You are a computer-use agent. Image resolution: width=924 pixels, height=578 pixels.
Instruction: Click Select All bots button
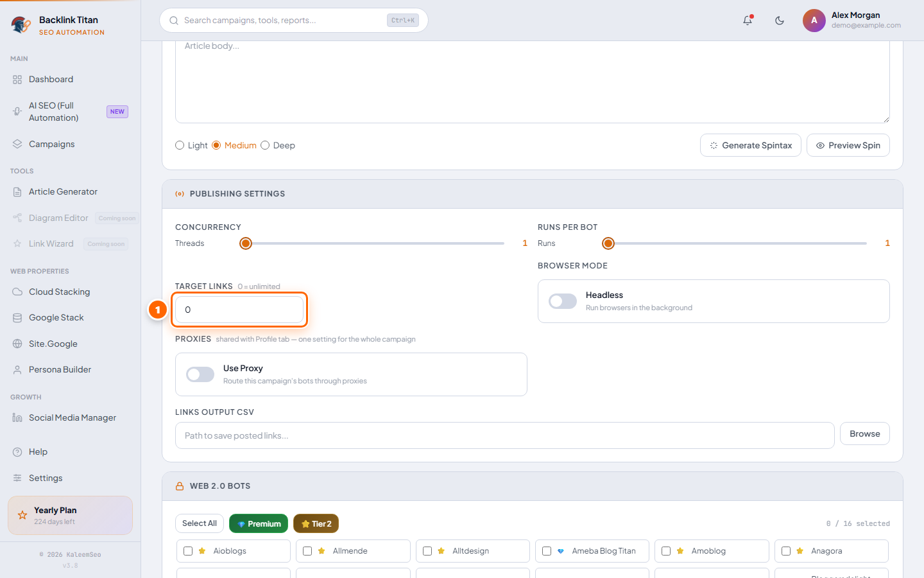click(200, 523)
